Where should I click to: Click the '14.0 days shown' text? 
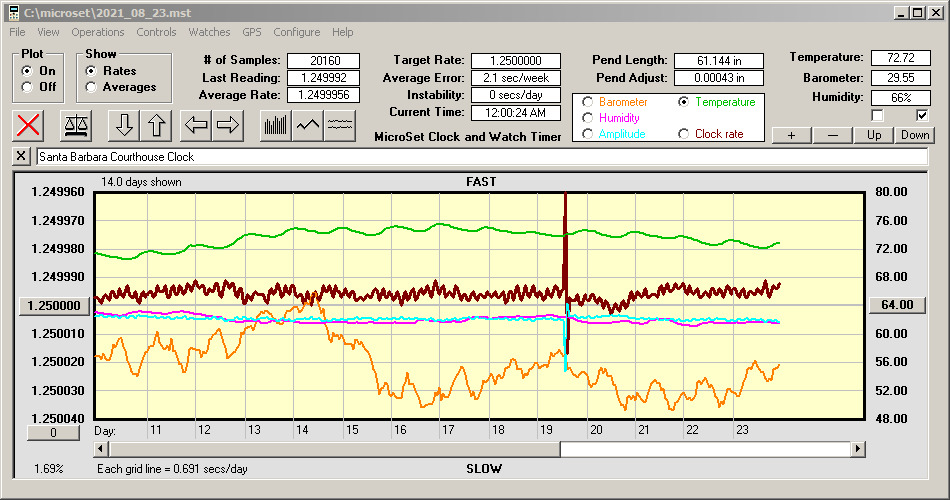[141, 182]
